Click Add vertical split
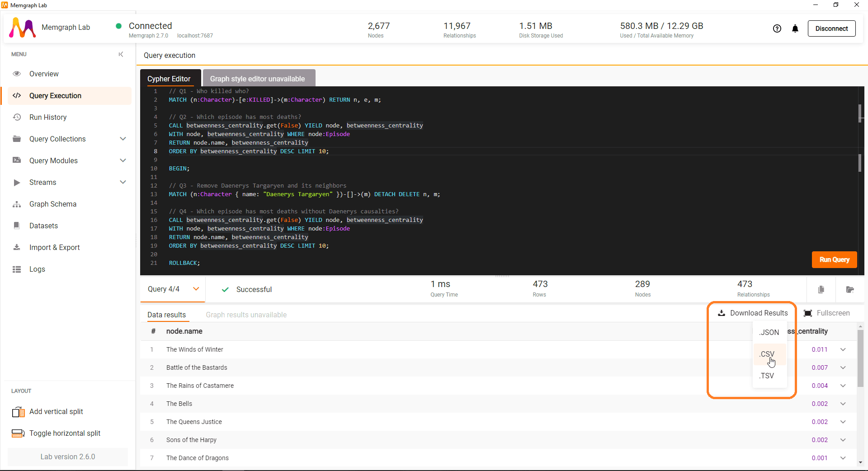The width and height of the screenshot is (868, 471). click(47, 412)
